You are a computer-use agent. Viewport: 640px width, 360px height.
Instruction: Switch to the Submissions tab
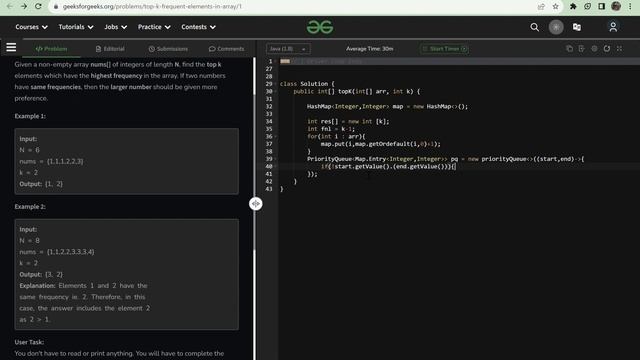(168, 49)
